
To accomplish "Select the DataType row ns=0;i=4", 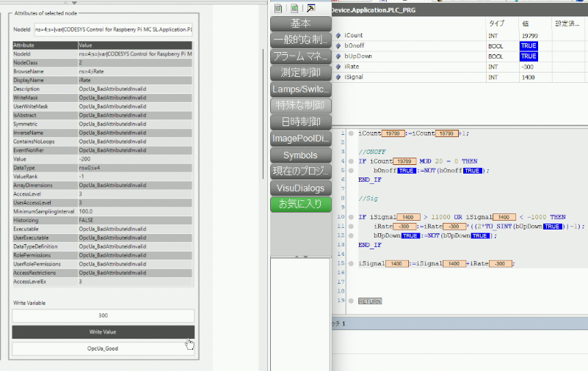I will coord(102,168).
